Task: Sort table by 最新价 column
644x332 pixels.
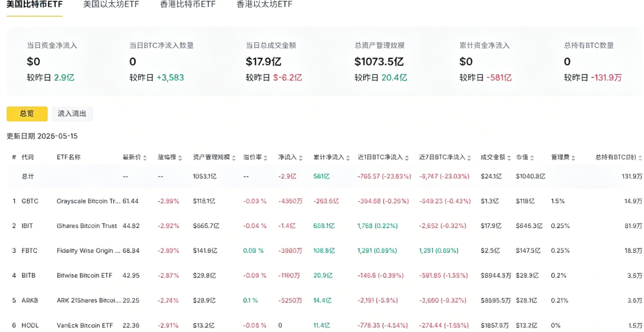Action: [135, 157]
